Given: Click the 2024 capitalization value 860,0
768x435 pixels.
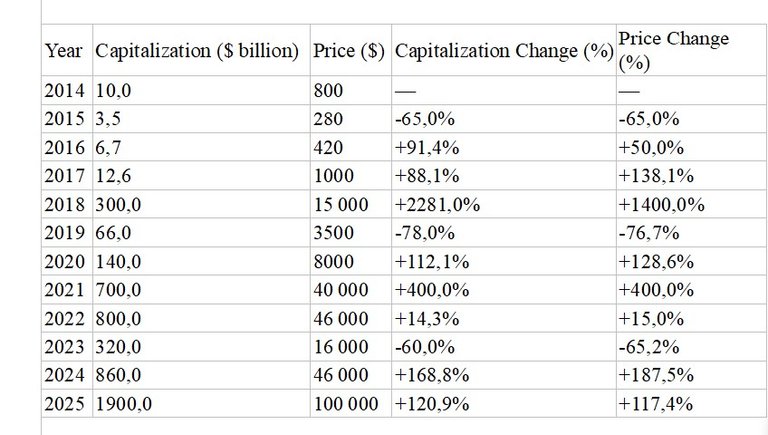Looking at the screenshot, I should (x=201, y=375).
